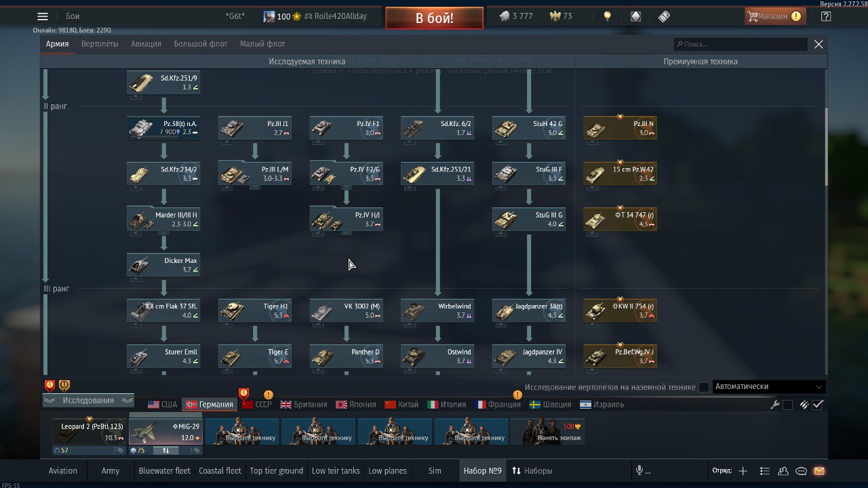Select the Израиль nation tab
This screenshot has width=868, height=488.
click(x=601, y=405)
